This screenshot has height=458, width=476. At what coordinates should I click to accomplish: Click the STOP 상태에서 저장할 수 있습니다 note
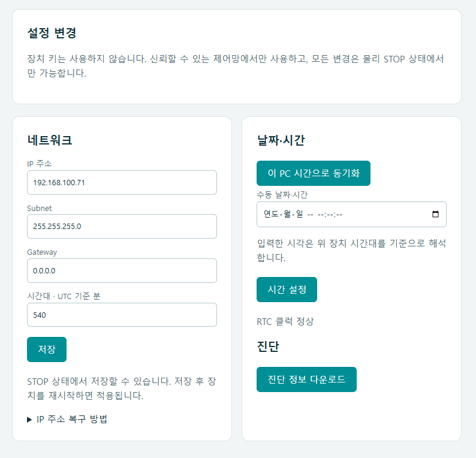(122, 388)
